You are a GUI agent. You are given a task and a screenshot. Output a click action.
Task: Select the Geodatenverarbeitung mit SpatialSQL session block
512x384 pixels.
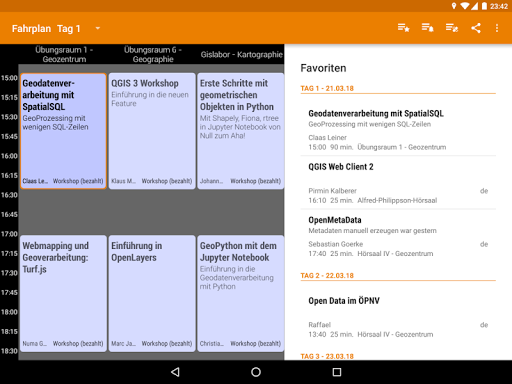(63, 131)
